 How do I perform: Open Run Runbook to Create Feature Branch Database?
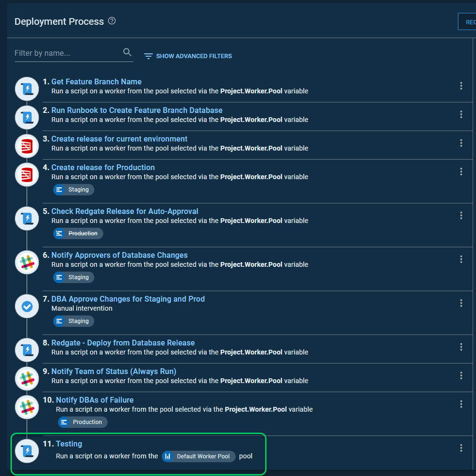pos(137,110)
